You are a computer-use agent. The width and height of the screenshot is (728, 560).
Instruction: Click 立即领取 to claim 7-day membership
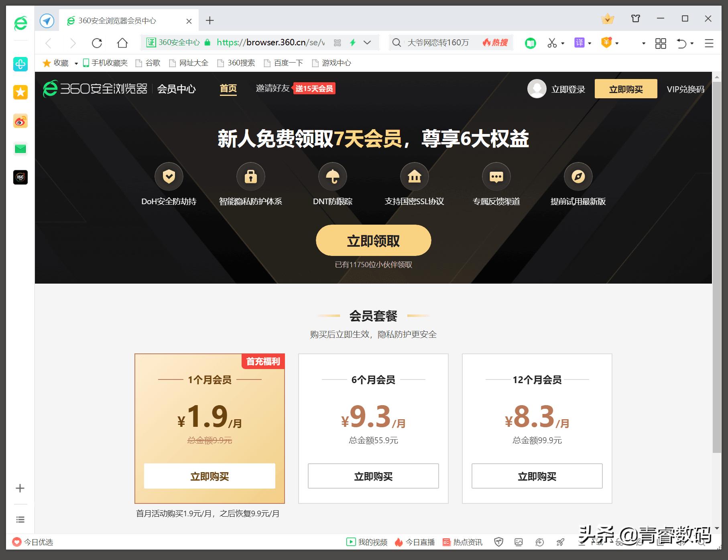372,240
